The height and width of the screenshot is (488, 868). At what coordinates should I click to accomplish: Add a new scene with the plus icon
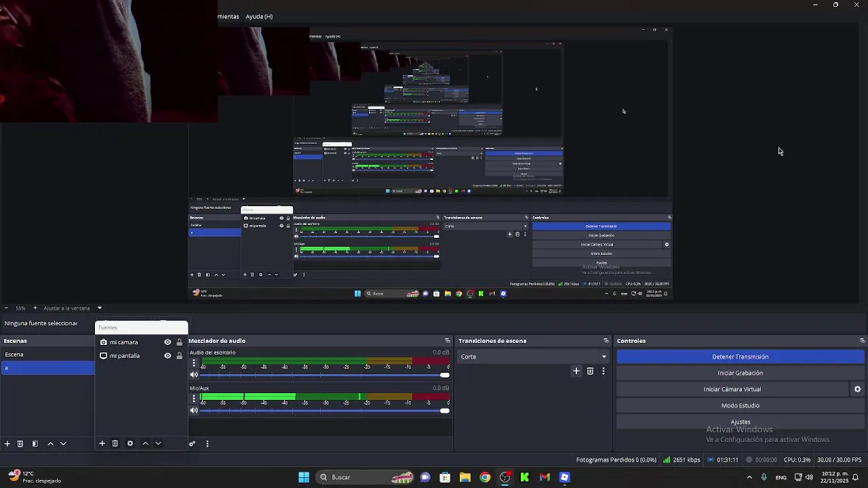tap(7, 443)
